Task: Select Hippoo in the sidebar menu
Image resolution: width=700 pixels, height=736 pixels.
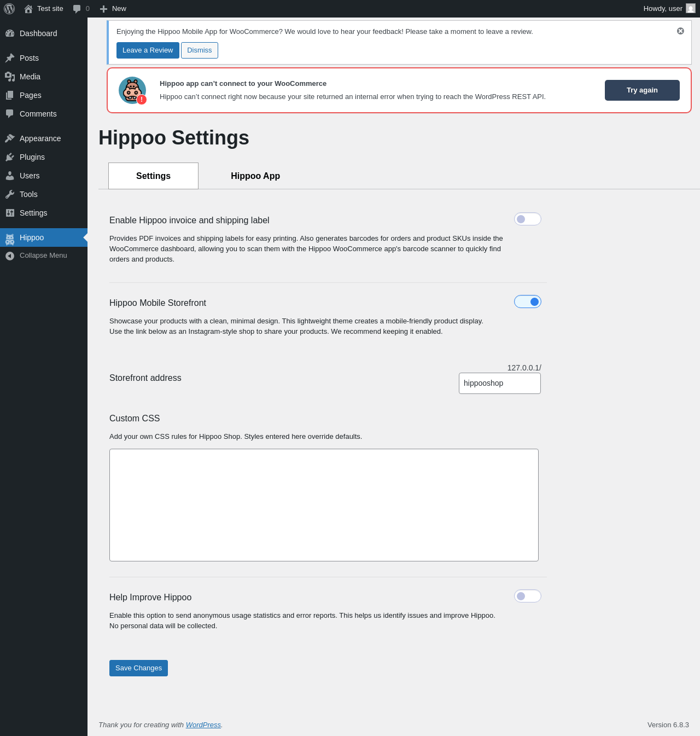Action: [44, 237]
